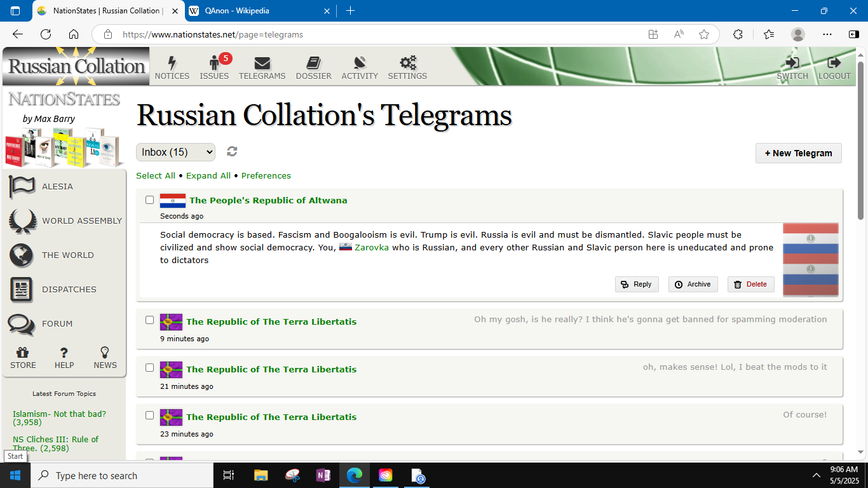Expand telegram preview 'Oh my gosh, is he really?'
The height and width of the screenshot is (488, 868).
point(650,319)
